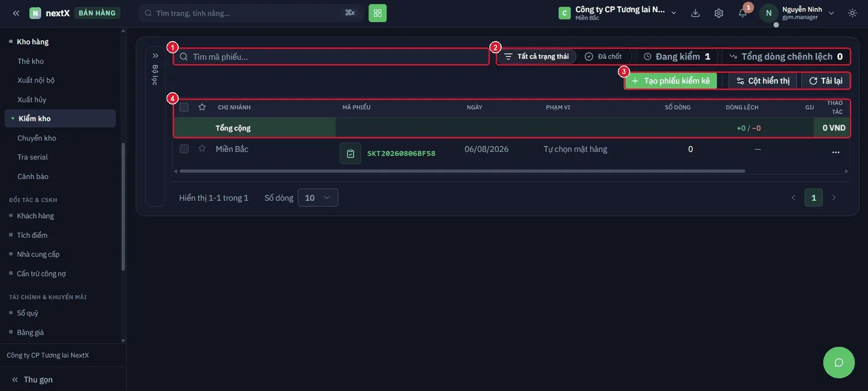Open the green apps grid icon
The width and height of the screenshot is (868, 391).
(x=377, y=13)
